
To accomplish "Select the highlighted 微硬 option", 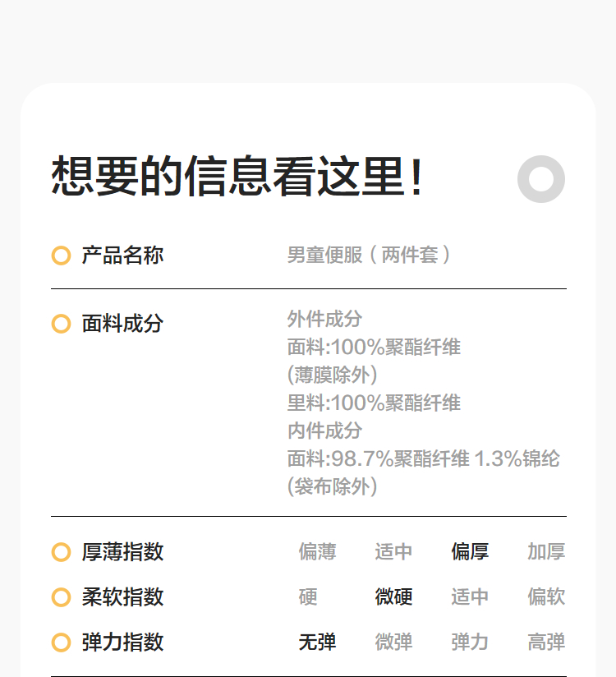I will pos(393,597).
